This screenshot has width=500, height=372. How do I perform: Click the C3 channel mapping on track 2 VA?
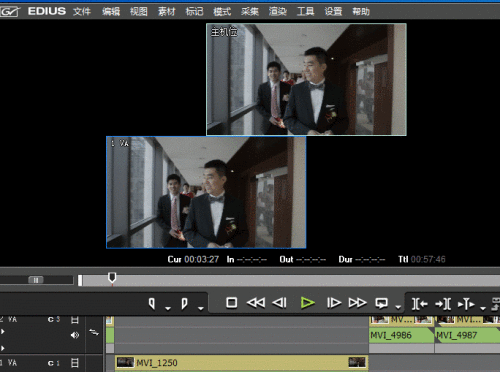point(54,319)
